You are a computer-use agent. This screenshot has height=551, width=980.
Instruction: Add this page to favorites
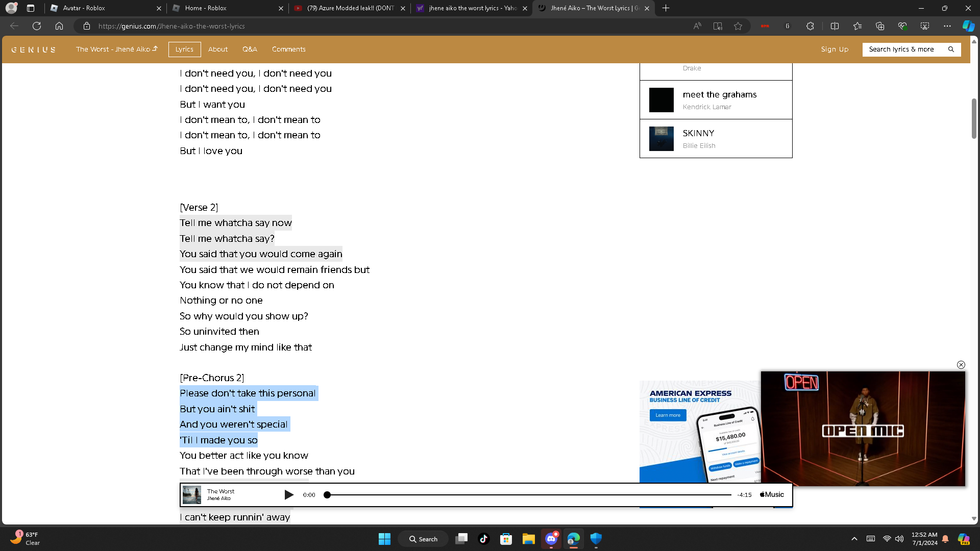738,26
